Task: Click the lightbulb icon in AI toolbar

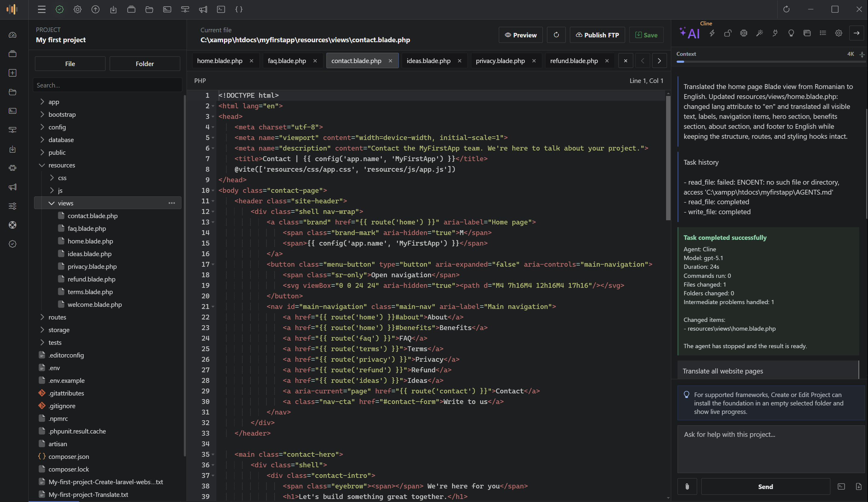Action: tap(791, 33)
